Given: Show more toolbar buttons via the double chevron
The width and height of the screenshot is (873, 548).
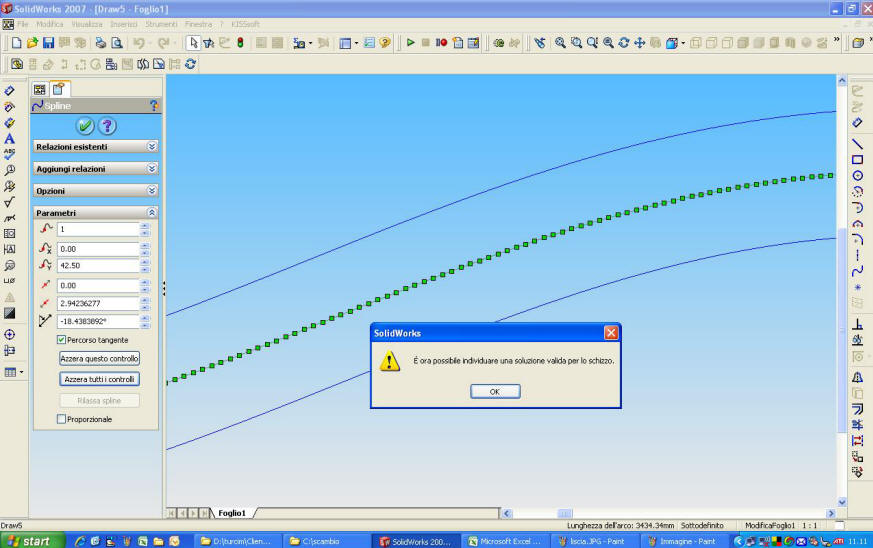Looking at the screenshot, I should click(836, 40).
